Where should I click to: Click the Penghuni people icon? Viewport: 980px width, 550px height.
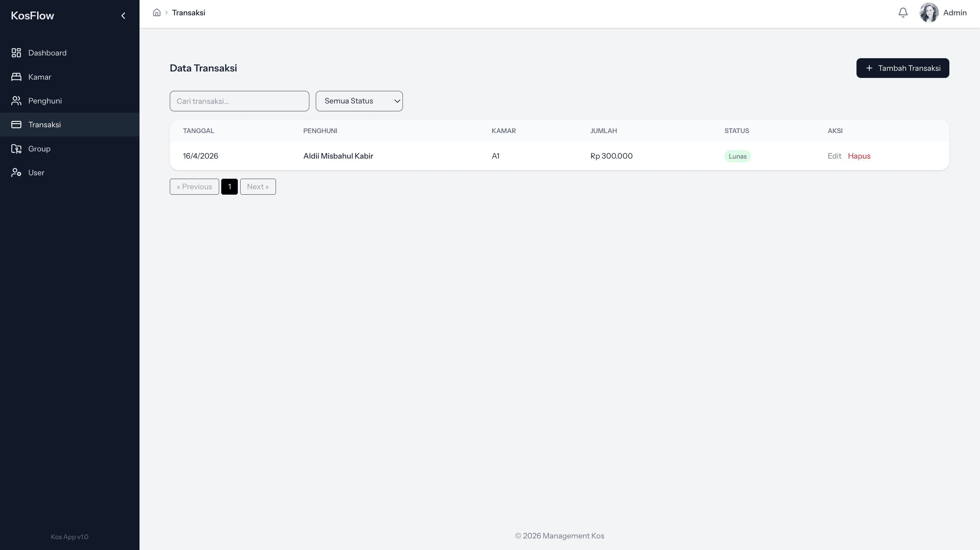(x=16, y=101)
